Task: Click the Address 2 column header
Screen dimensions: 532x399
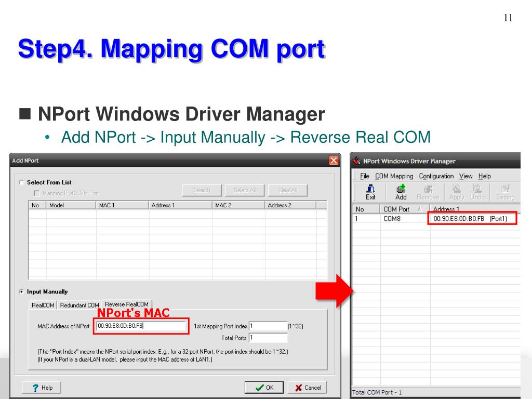Action: [290, 205]
